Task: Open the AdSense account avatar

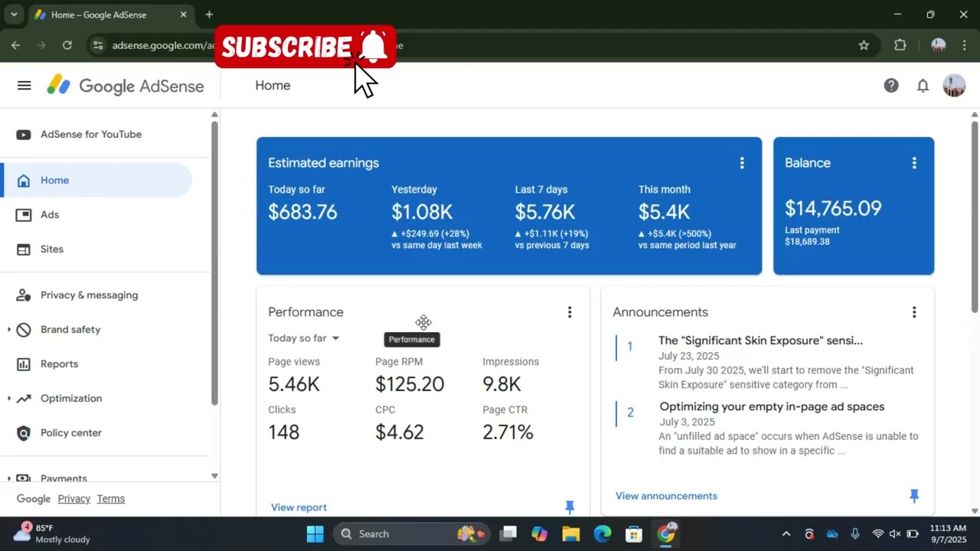Action: (x=954, y=86)
